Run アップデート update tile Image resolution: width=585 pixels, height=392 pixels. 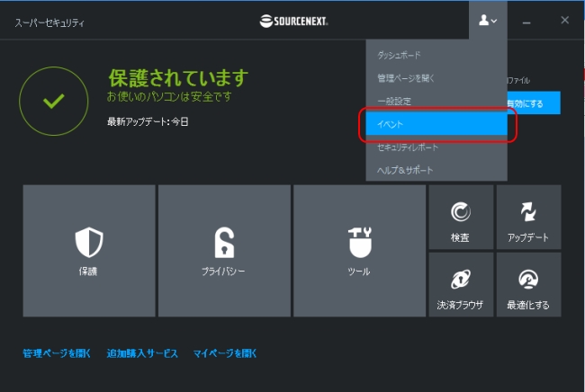(528, 218)
